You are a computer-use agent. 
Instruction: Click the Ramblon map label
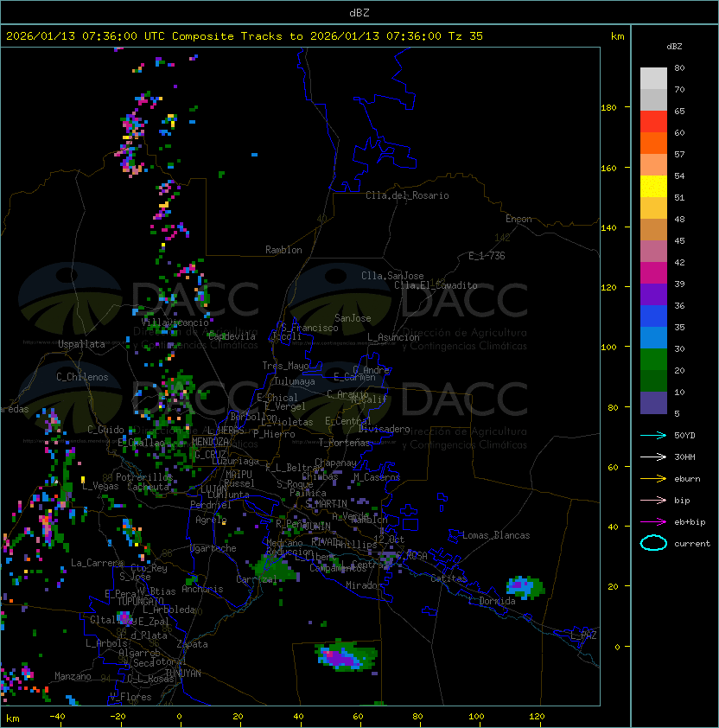[283, 250]
